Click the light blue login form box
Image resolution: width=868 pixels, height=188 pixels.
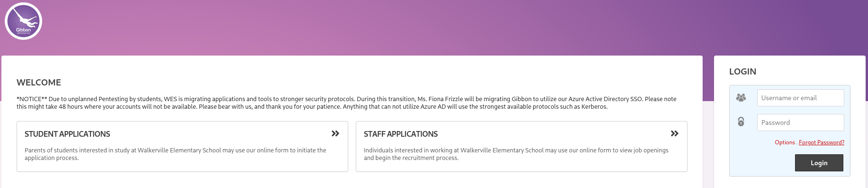(790, 131)
